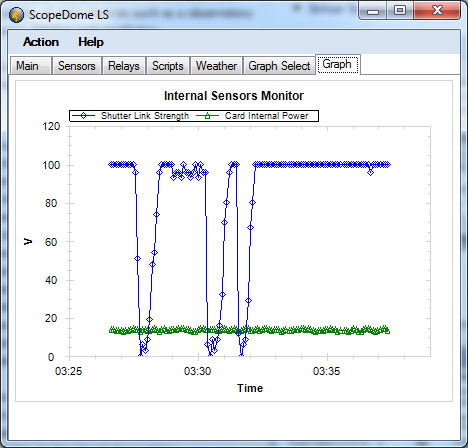Click the Card Internal Power legend label

266,116
